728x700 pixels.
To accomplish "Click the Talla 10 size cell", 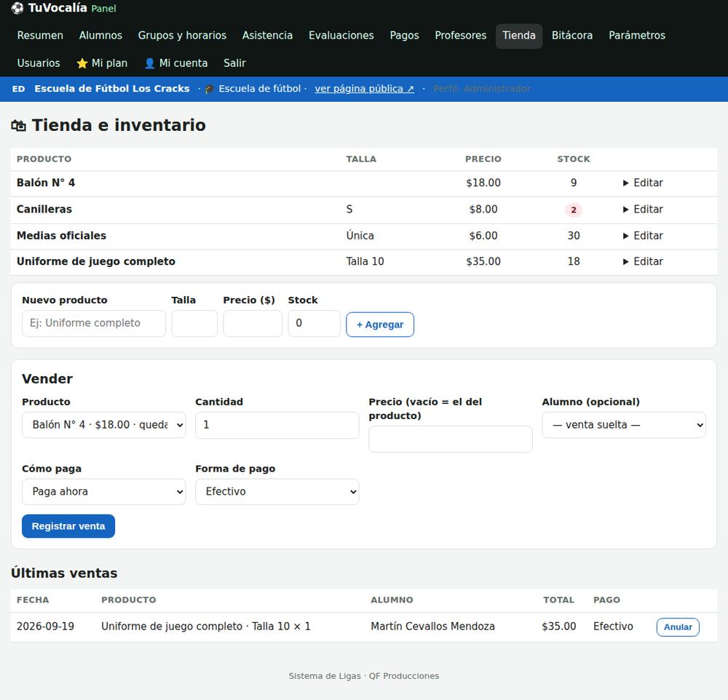I will tap(365, 261).
